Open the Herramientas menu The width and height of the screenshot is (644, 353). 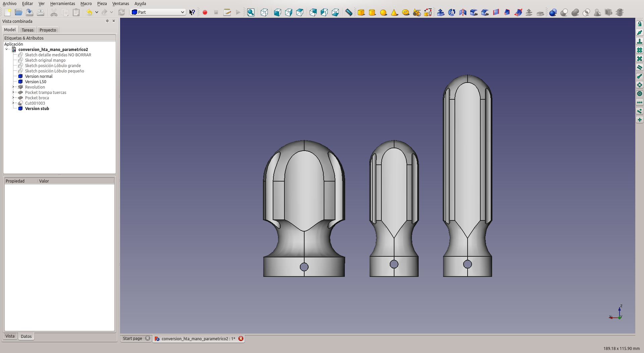[63, 3]
